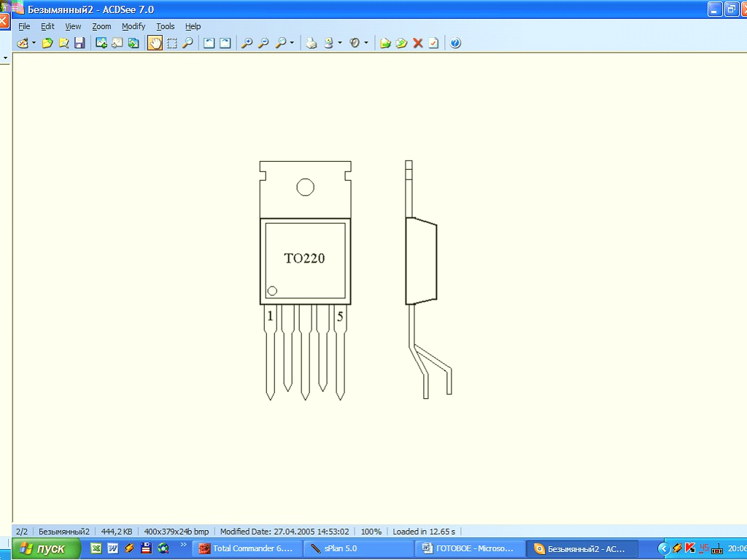Print the current image
The image size is (747, 560).
[x=311, y=43]
